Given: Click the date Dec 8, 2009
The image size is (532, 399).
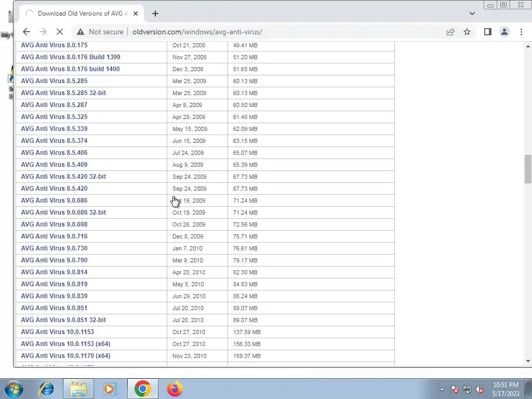Looking at the screenshot, I should (188, 236).
